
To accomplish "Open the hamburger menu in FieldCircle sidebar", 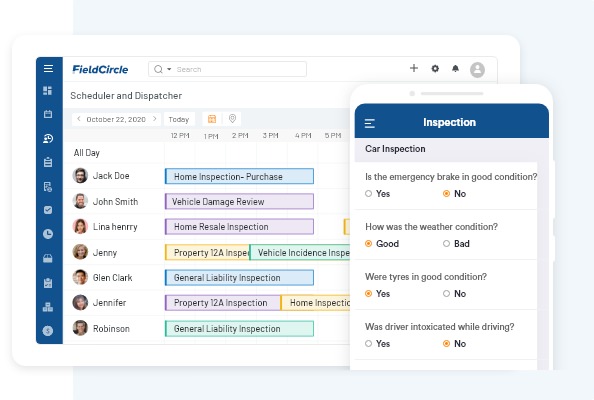I will click(x=48, y=69).
